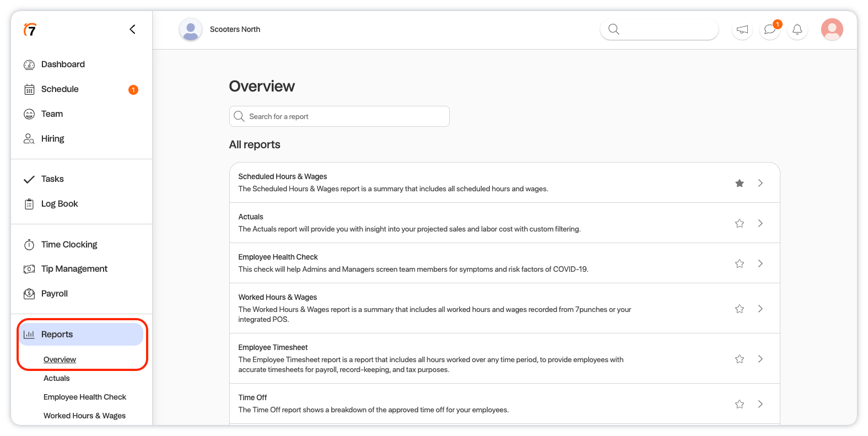Click the megaphone announcements icon
The height and width of the screenshot is (436, 868).
(x=742, y=30)
